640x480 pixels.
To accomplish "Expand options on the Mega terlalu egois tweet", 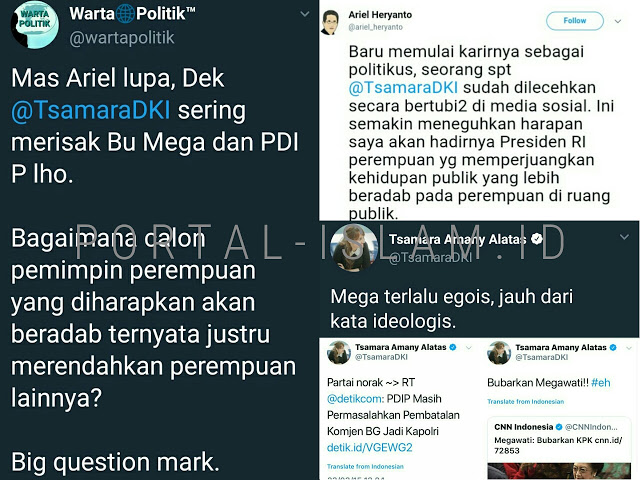I will (624, 237).
